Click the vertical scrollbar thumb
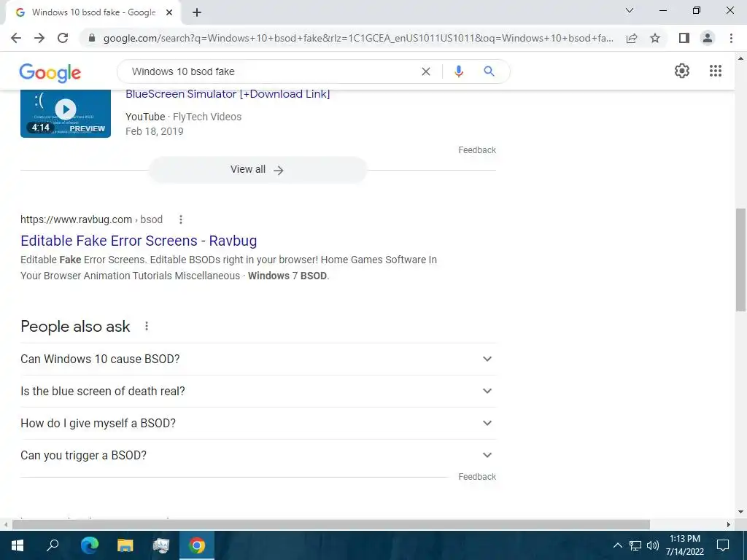The height and width of the screenshot is (560, 747). click(x=740, y=260)
